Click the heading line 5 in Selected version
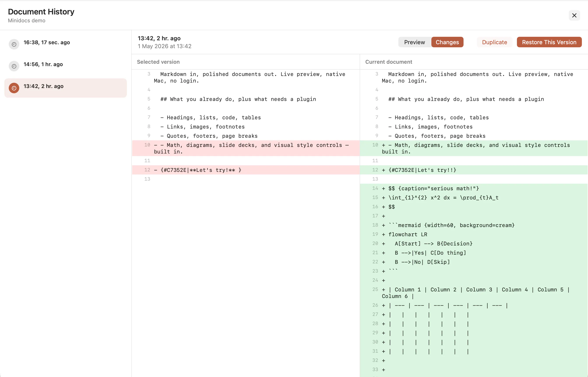The height and width of the screenshot is (377, 588). click(x=246, y=99)
